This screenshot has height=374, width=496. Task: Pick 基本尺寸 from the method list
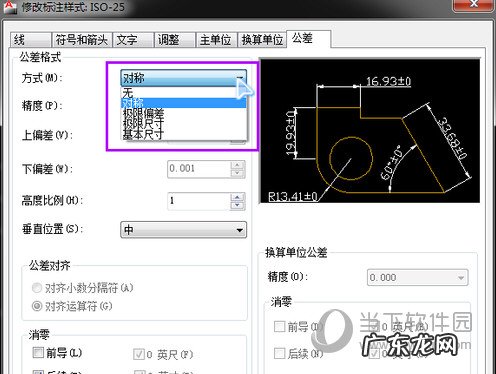(183, 134)
